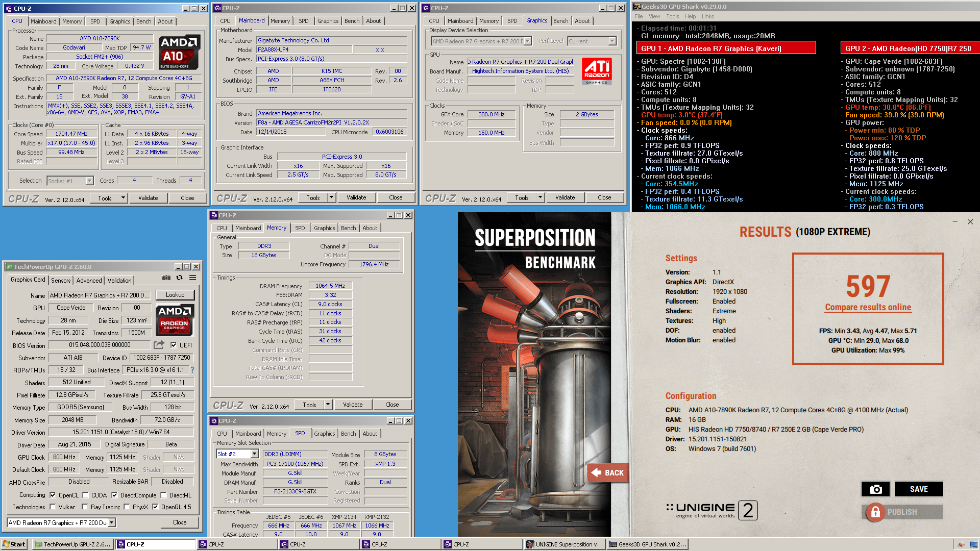Image resolution: width=980 pixels, height=551 pixels.
Task: Toggle the DirectML checkbox
Action: 163,495
